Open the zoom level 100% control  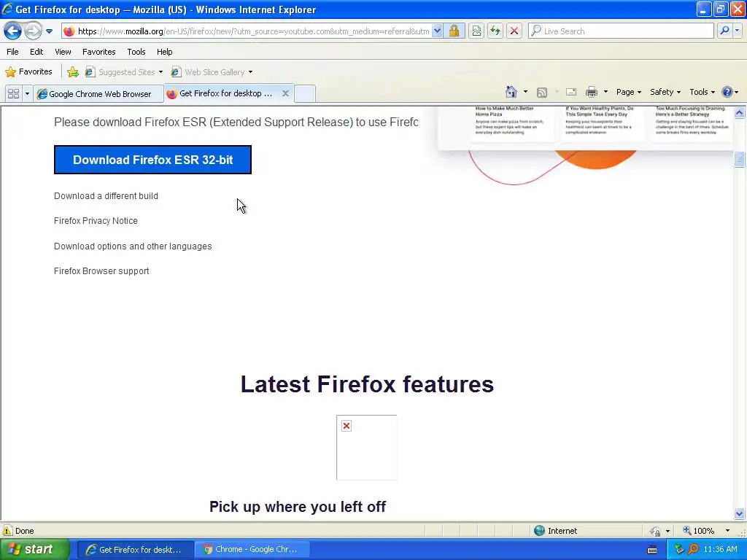pos(699,531)
